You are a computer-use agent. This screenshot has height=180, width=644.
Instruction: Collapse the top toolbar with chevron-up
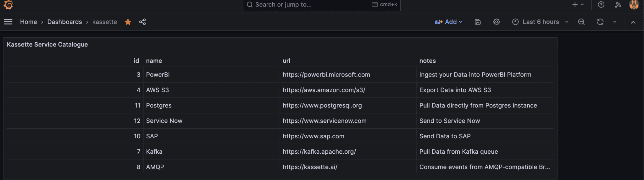point(633,22)
